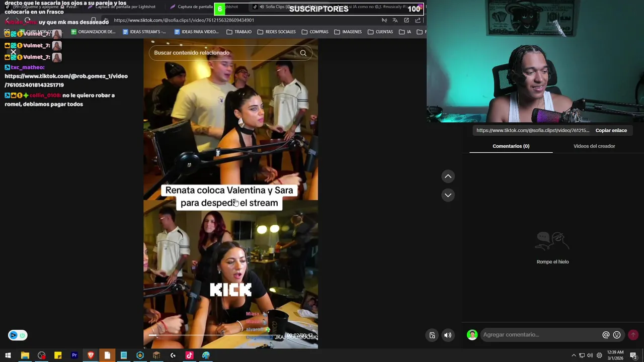Screen dimensions: 644x362
Task: Go to the next TikTok video arrow
Action: [x=448, y=195]
